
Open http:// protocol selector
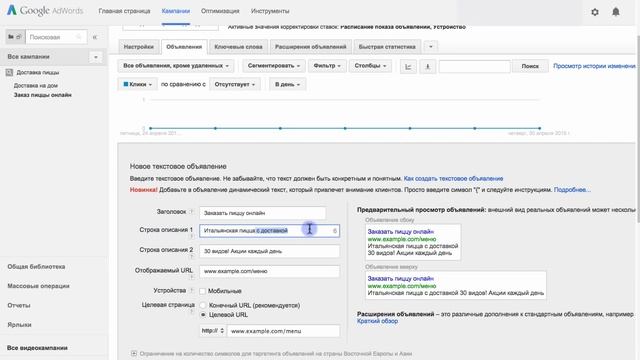click(x=213, y=331)
